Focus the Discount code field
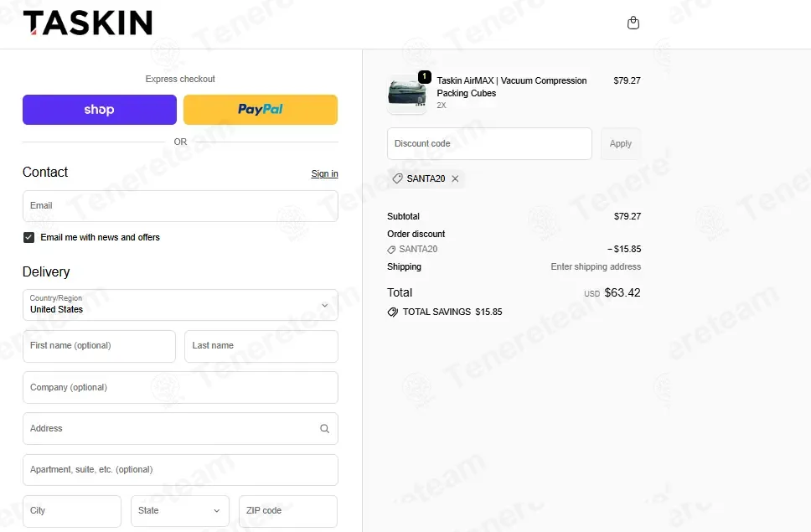The image size is (811, 532). [489, 144]
